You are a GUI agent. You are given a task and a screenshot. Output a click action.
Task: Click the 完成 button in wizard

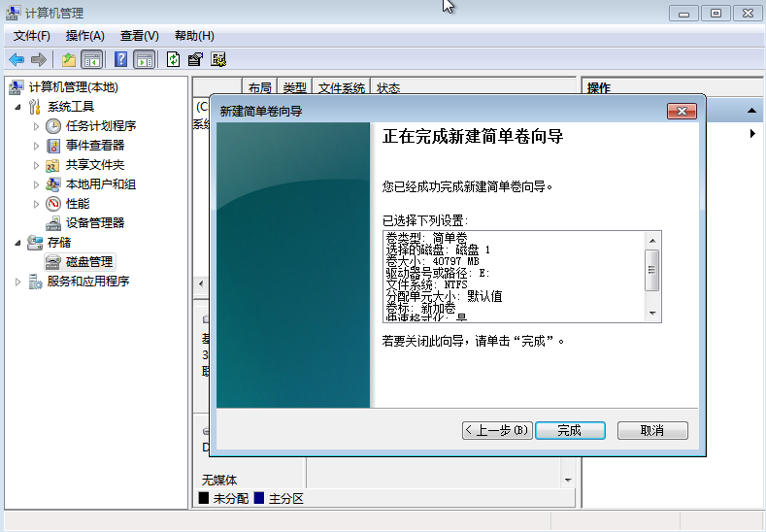pyautogui.click(x=570, y=430)
